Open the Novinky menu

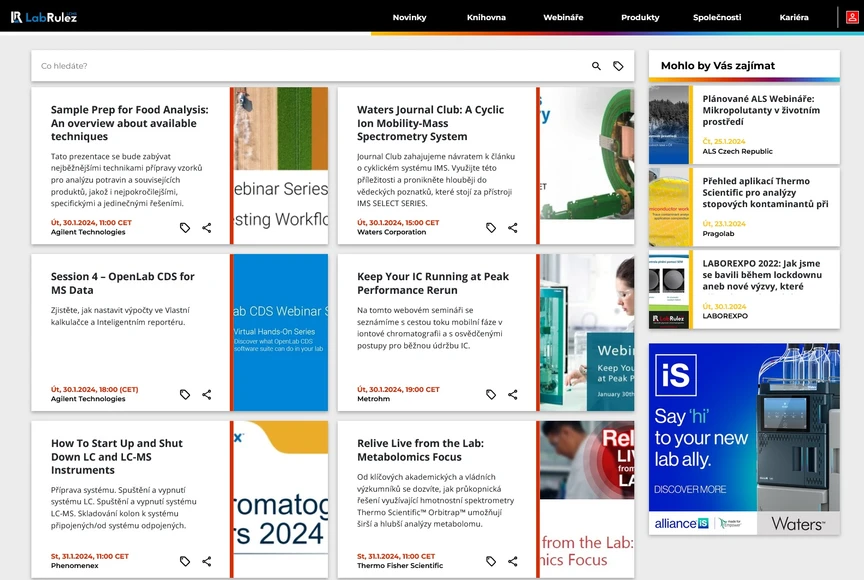tap(409, 17)
